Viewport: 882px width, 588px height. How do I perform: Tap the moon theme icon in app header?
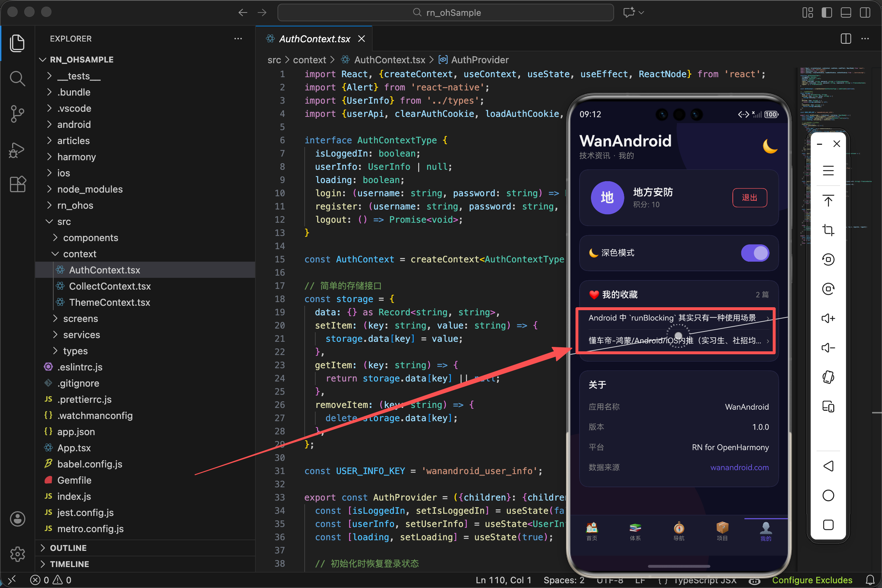coord(770,146)
